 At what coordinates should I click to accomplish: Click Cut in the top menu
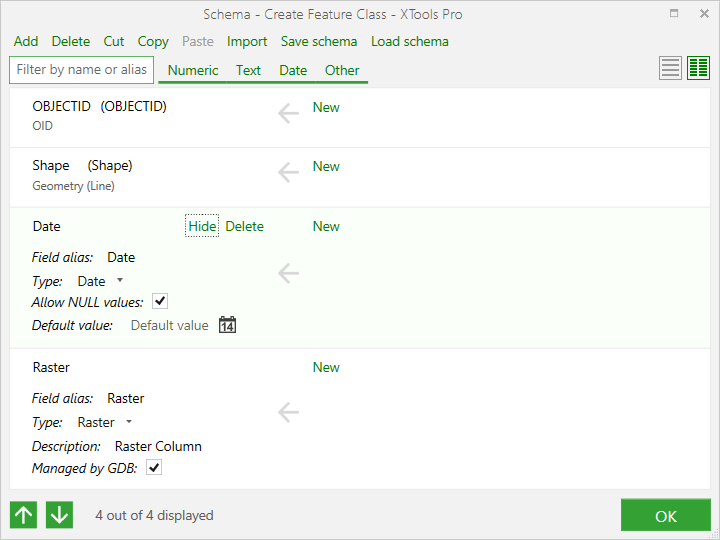point(113,41)
